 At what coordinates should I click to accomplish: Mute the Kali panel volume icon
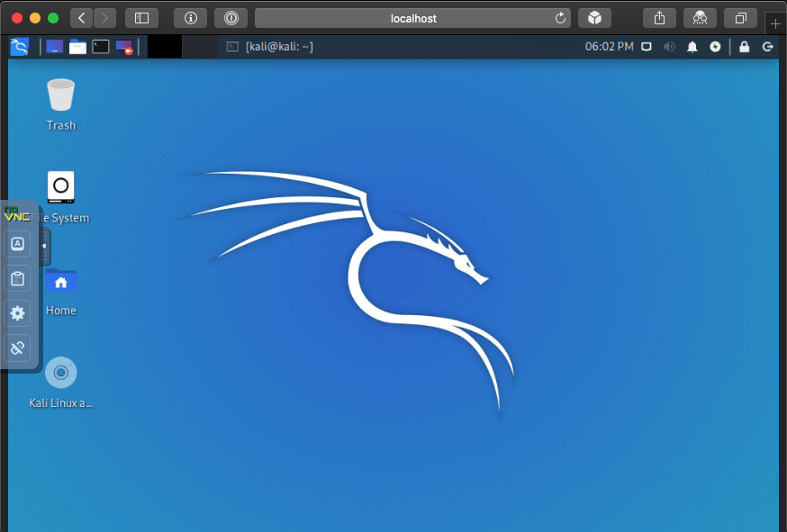(669, 47)
